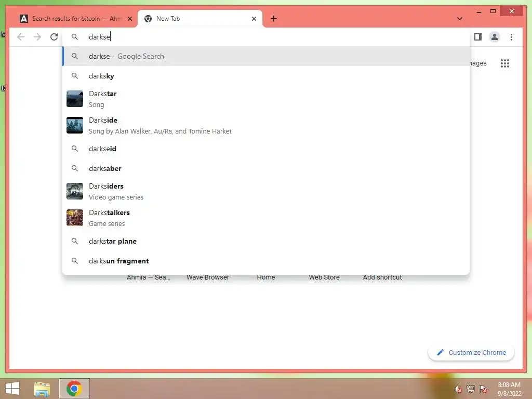Click the Darkstalkers thumbnail image
The image size is (532, 399).
tap(75, 218)
